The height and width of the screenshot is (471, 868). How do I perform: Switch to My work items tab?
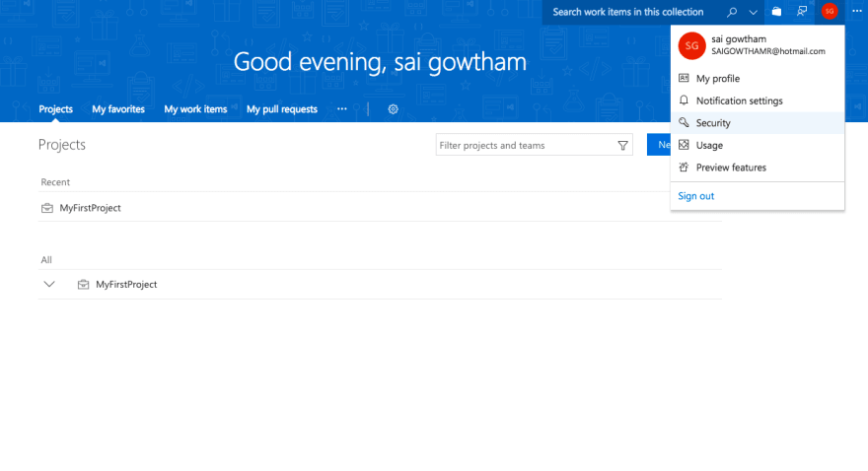click(195, 109)
